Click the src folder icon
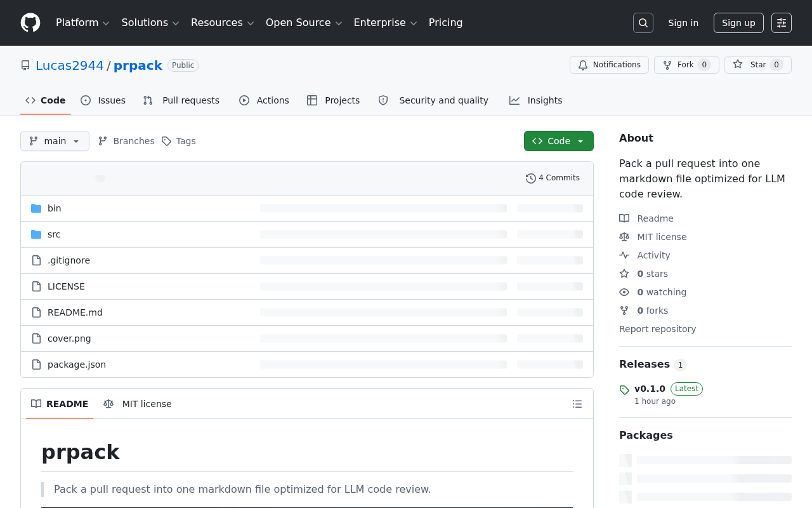The width and height of the screenshot is (812, 508). pos(36,234)
